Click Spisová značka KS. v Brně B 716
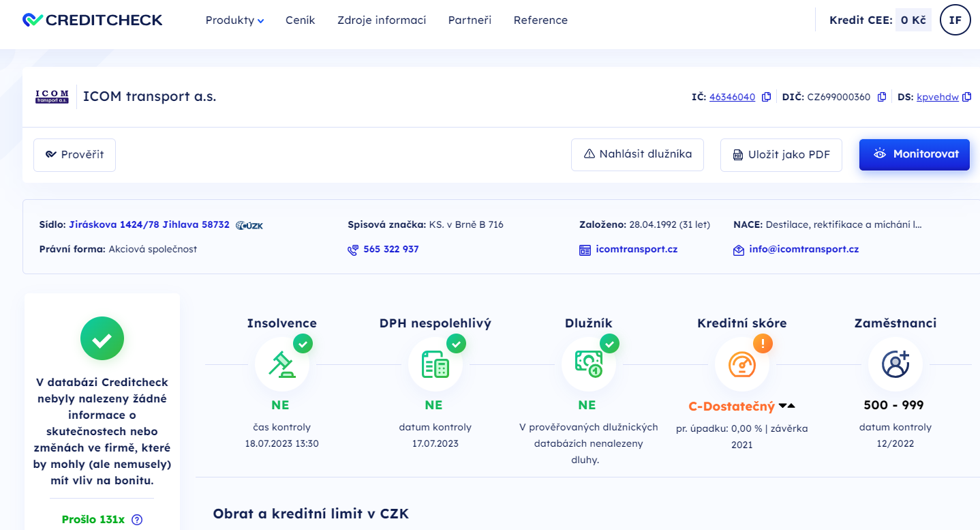 pyautogui.click(x=426, y=224)
